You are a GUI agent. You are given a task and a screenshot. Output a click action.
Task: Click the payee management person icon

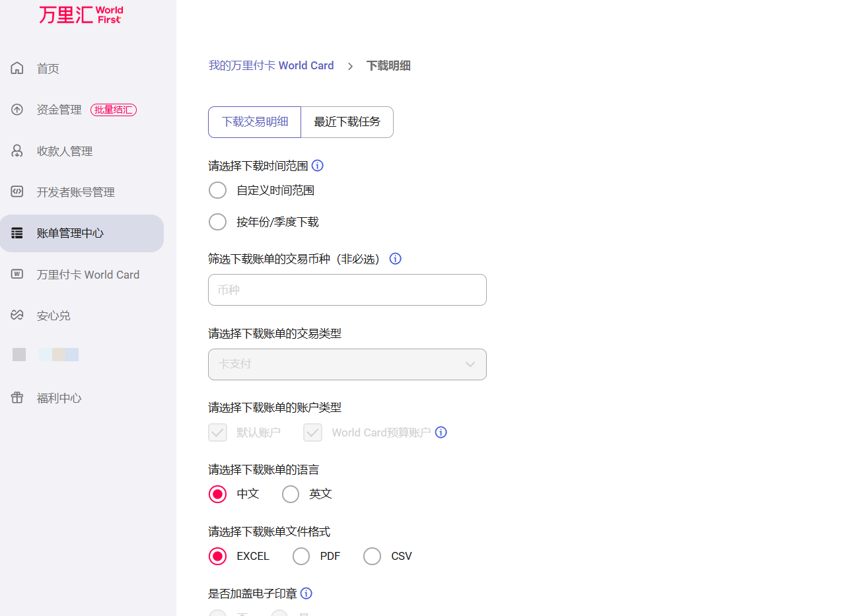(17, 151)
